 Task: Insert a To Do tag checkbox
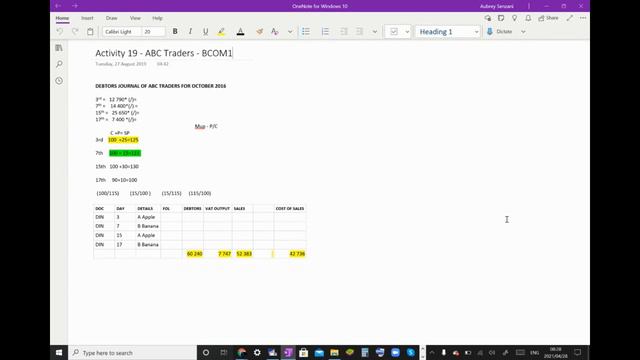[394, 31]
